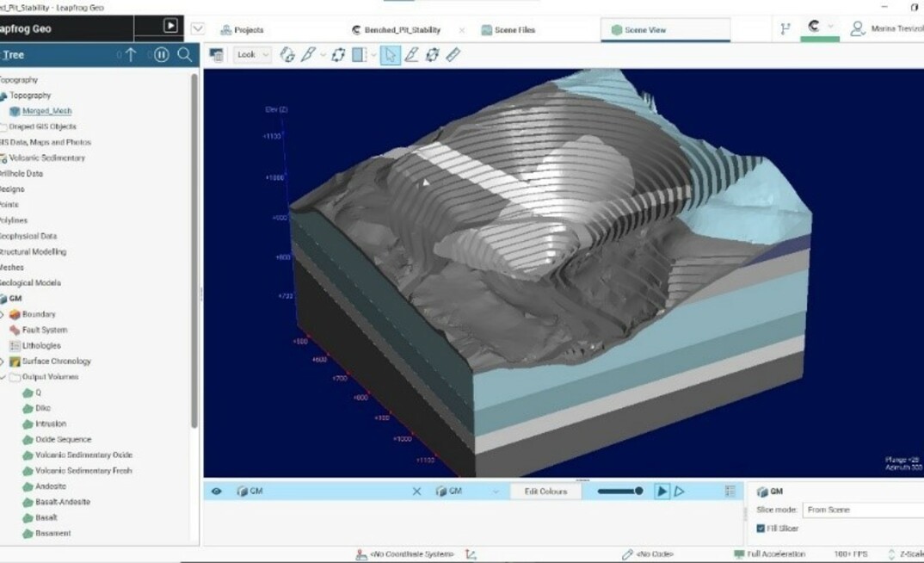Select the draw plane line tool
This screenshot has width=924, height=563.
(x=311, y=55)
